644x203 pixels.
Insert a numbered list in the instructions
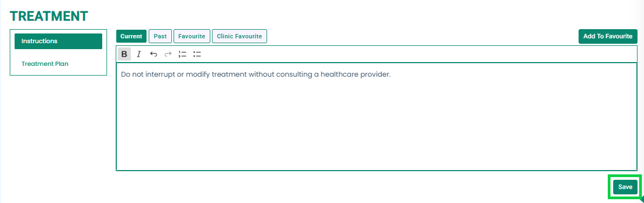click(x=182, y=54)
